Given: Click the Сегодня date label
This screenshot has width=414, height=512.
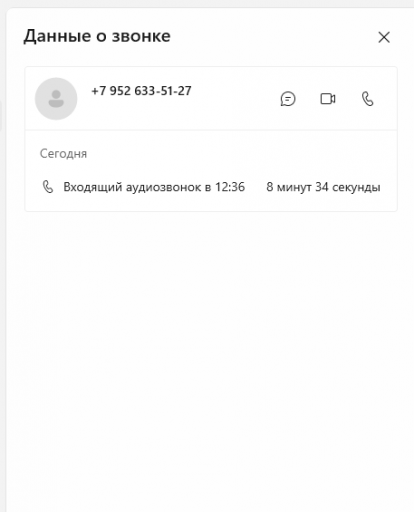Looking at the screenshot, I should point(63,154).
